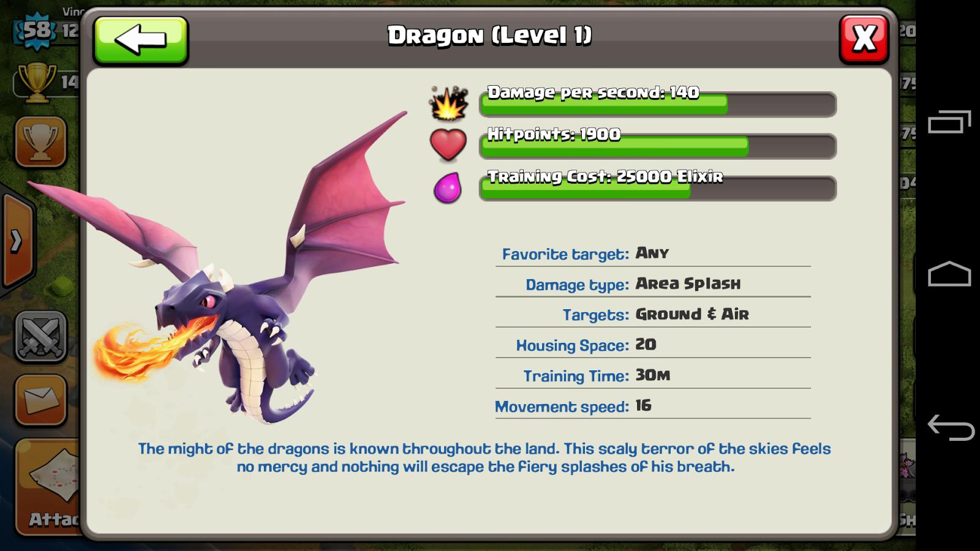Image resolution: width=980 pixels, height=551 pixels.
Task: Open the envelope messages icon
Action: click(x=40, y=400)
